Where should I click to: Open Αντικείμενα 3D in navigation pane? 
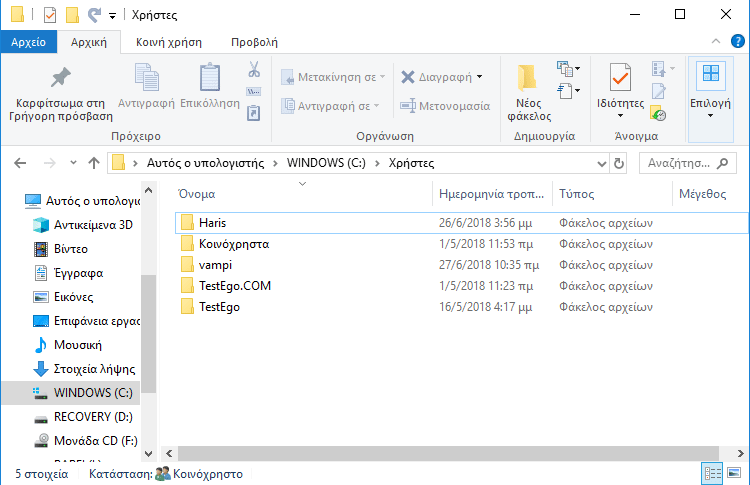(x=83, y=225)
